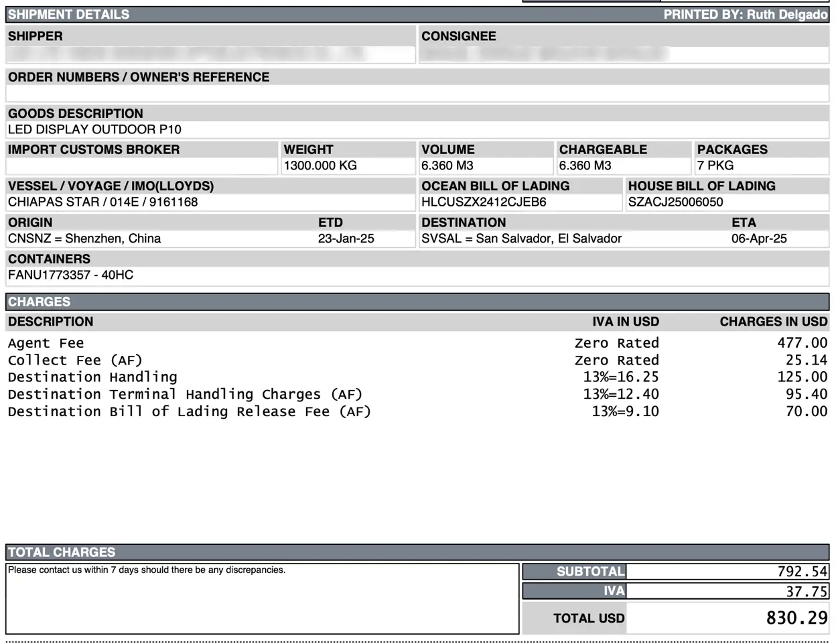Click ocean bill of lading number HLCUSZX2412CJEB6
Image resolution: width=836 pixels, height=644 pixels.
pyautogui.click(x=484, y=202)
